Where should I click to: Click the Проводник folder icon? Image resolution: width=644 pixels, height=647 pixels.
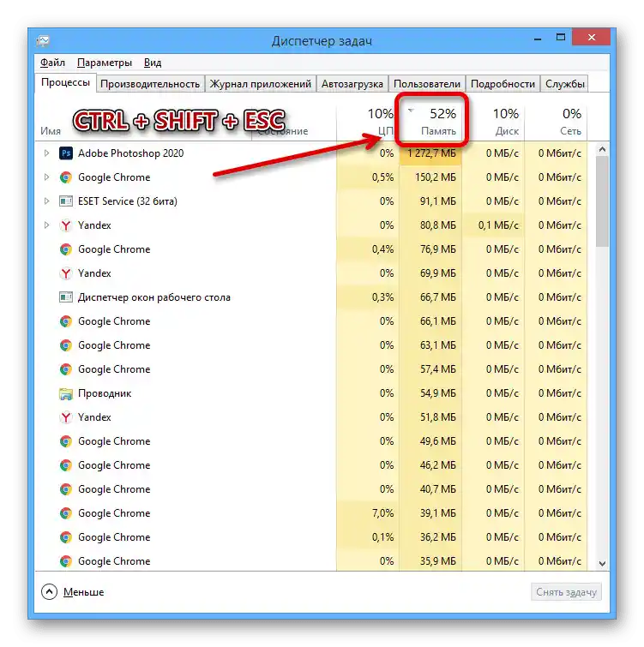tap(66, 393)
